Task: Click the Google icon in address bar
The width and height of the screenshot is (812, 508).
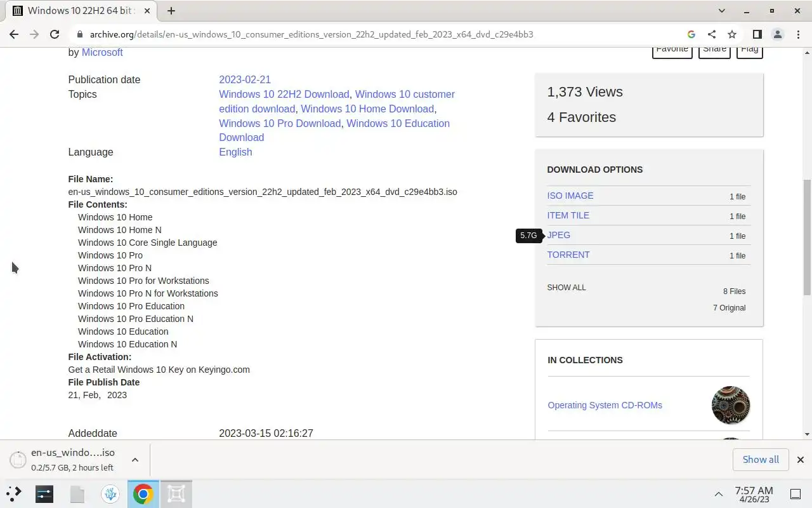Action: tap(691, 34)
